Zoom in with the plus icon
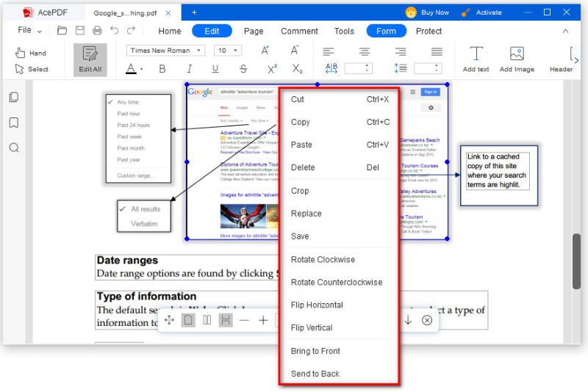 [x=263, y=320]
